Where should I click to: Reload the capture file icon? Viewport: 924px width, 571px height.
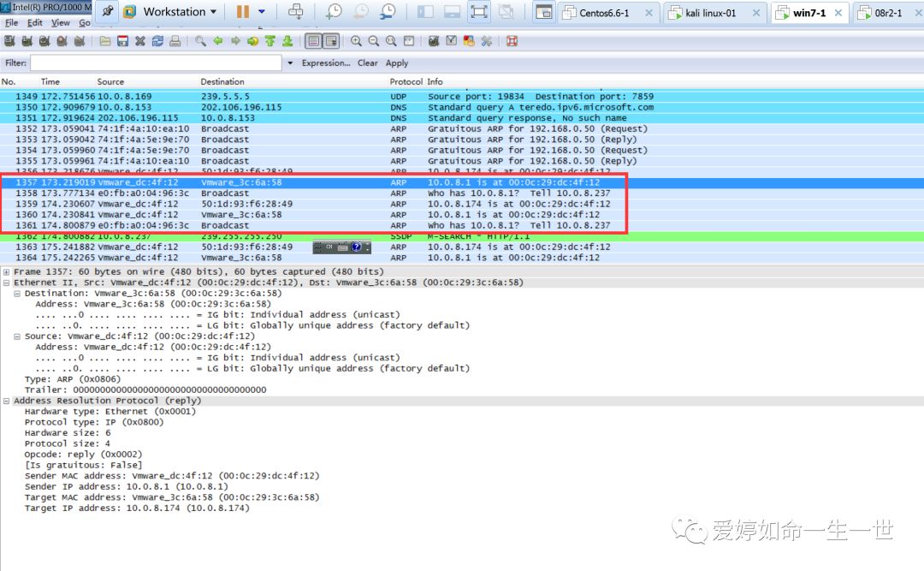(157, 41)
